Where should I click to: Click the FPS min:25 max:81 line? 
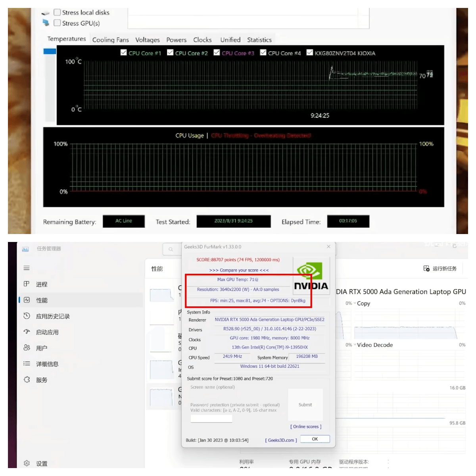[x=258, y=301]
